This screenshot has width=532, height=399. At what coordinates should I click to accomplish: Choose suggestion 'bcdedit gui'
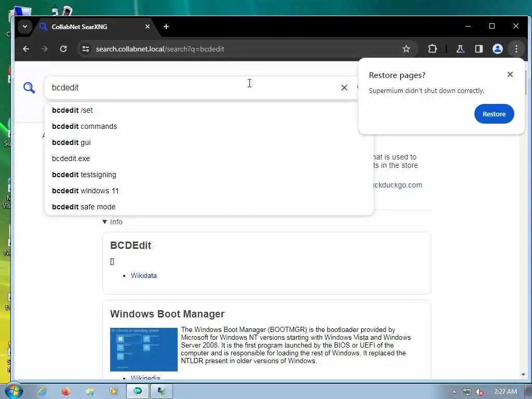(x=209, y=142)
